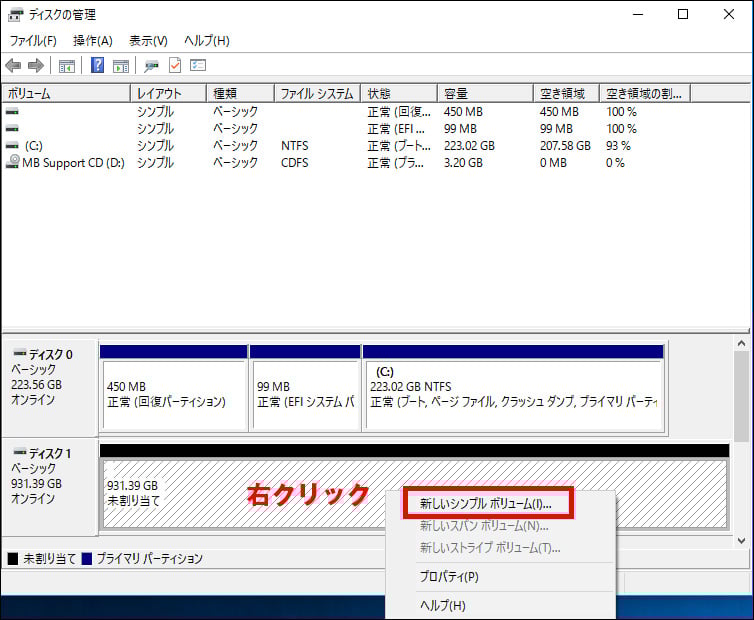The width and height of the screenshot is (754, 620).
Task: Choose ヘルプ(H) in the context menu
Action: click(x=442, y=605)
